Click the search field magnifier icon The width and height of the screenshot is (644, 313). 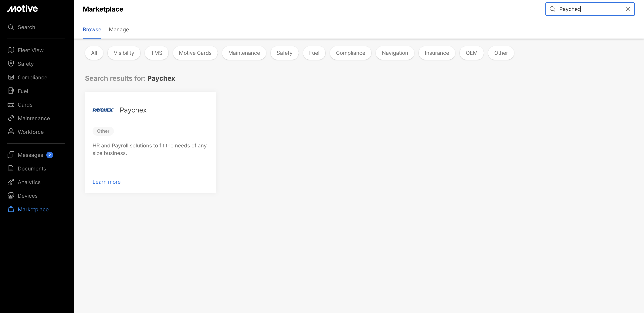pyautogui.click(x=553, y=9)
